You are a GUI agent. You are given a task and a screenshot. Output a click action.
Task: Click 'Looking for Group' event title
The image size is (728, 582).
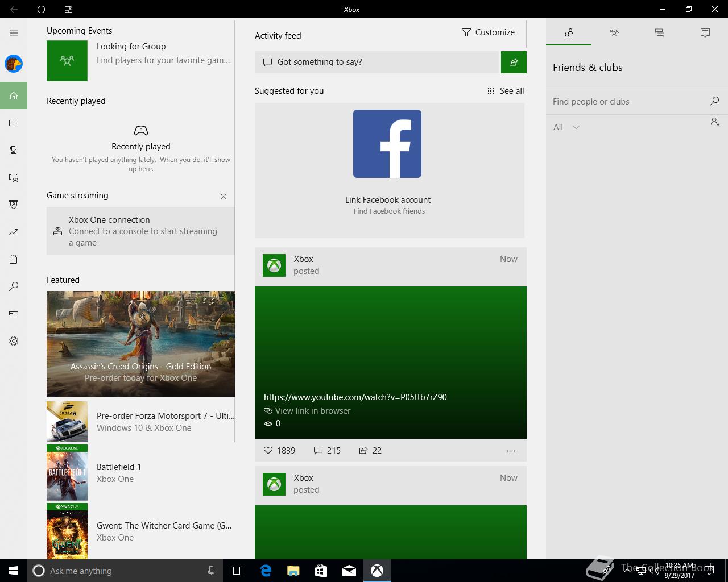click(131, 47)
